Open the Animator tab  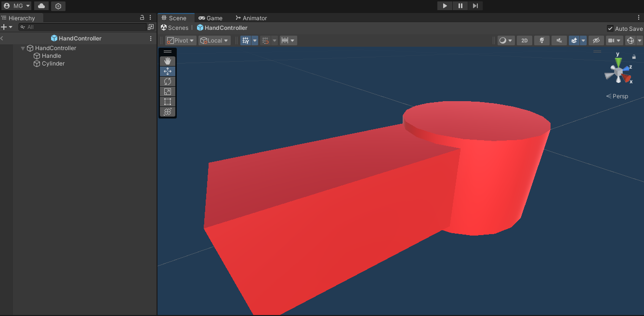tap(251, 18)
